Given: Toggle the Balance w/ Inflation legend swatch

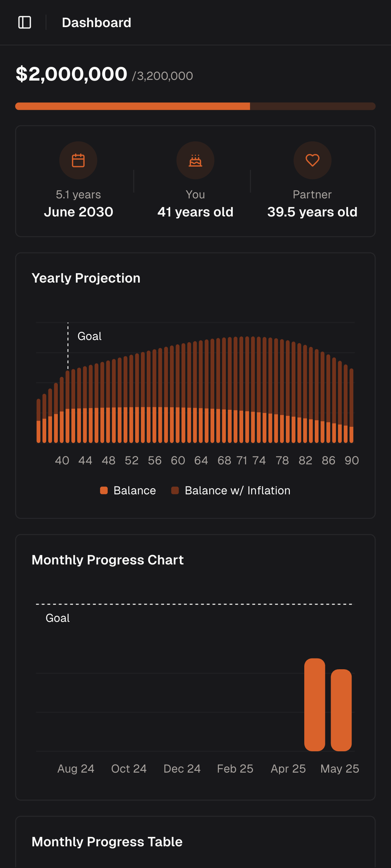Looking at the screenshot, I should (175, 490).
